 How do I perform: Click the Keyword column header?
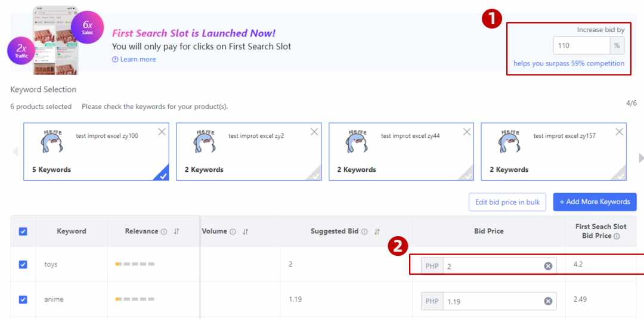pyautogui.click(x=72, y=231)
